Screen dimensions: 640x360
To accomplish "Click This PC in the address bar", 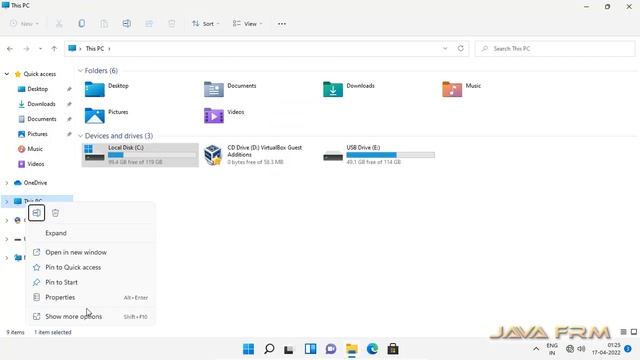I will 95,49.
